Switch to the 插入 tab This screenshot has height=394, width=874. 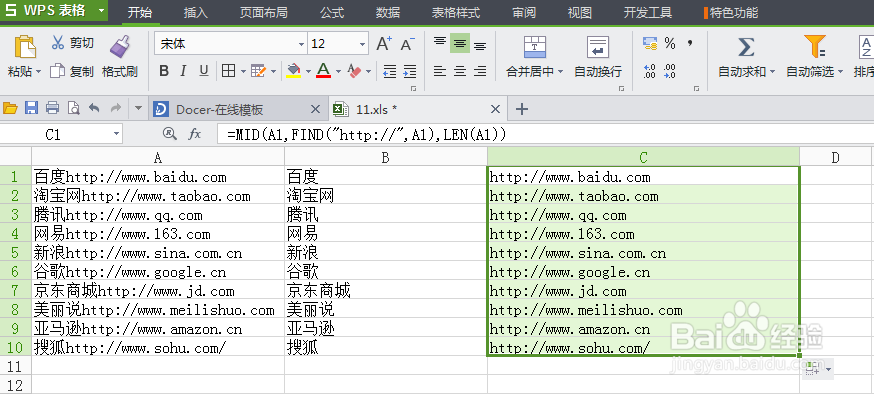pyautogui.click(x=195, y=12)
